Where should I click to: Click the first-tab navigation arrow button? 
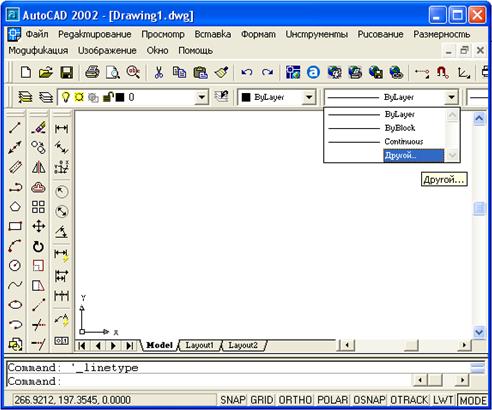coord(82,346)
